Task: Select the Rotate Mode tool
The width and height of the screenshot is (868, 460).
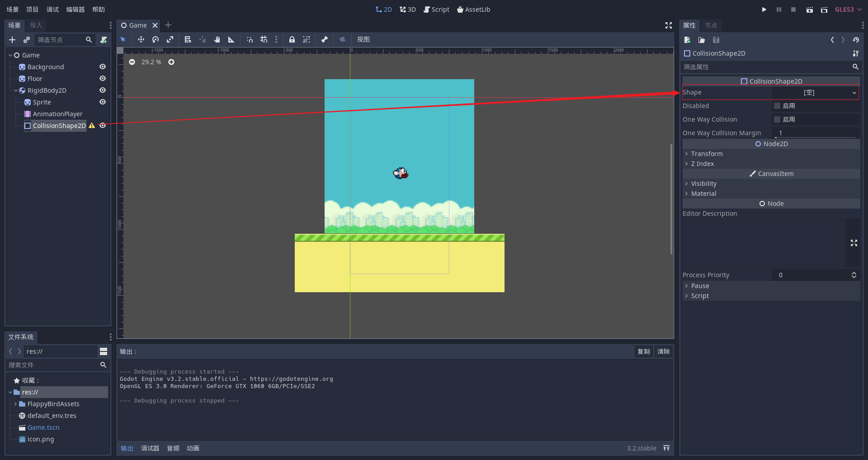Action: (x=156, y=39)
